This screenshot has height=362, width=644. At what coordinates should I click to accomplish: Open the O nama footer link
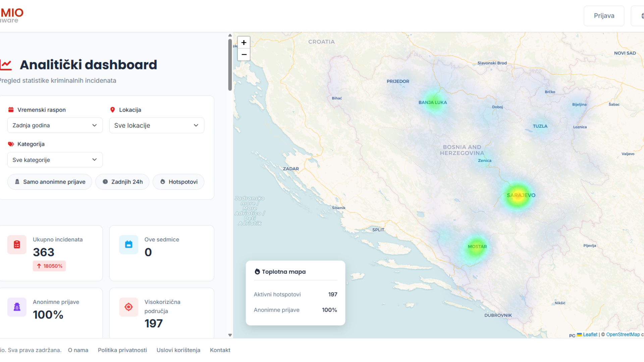[x=78, y=350]
